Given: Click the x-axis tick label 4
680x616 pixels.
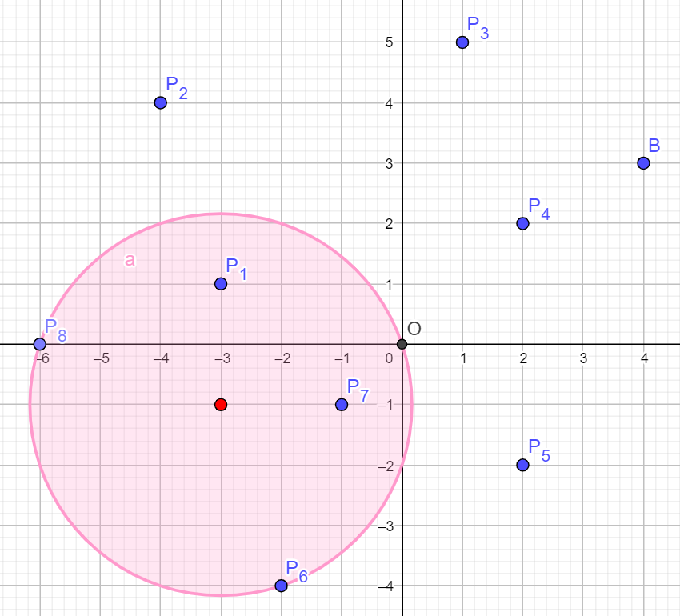Looking at the screenshot, I should tap(643, 358).
